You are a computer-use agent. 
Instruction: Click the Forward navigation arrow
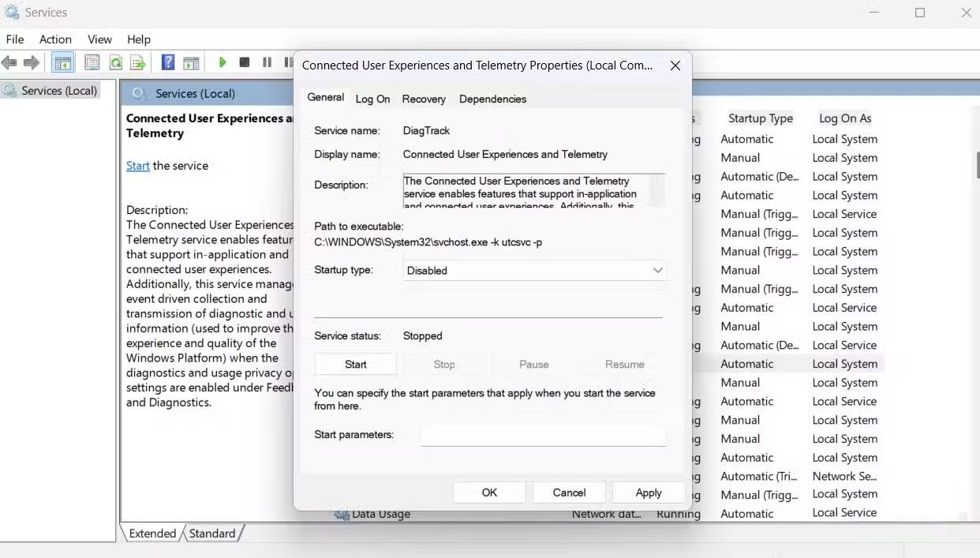(x=31, y=62)
